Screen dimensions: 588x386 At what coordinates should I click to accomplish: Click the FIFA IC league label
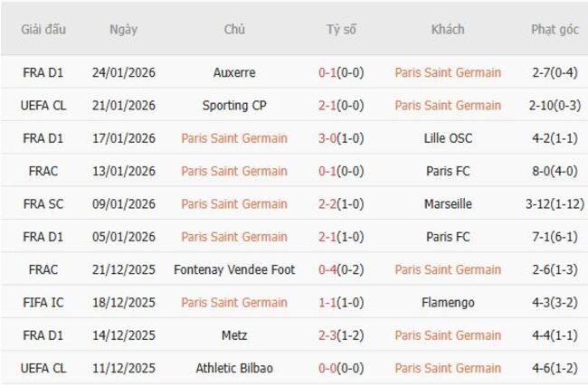(x=43, y=303)
